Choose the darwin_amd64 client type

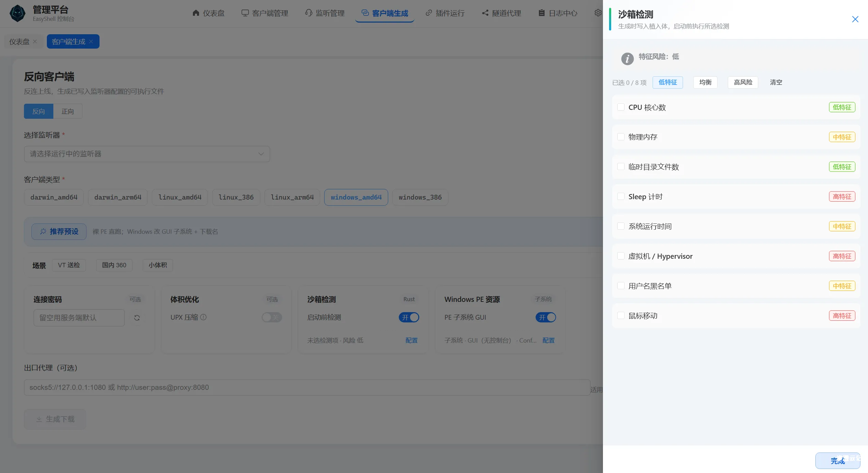(x=54, y=197)
